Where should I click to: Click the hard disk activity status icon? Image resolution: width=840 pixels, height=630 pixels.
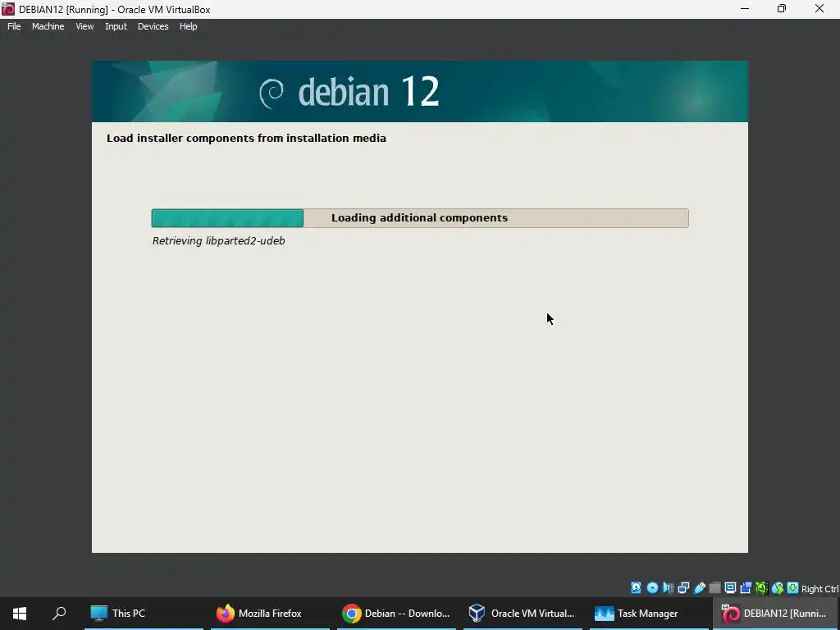click(x=636, y=588)
